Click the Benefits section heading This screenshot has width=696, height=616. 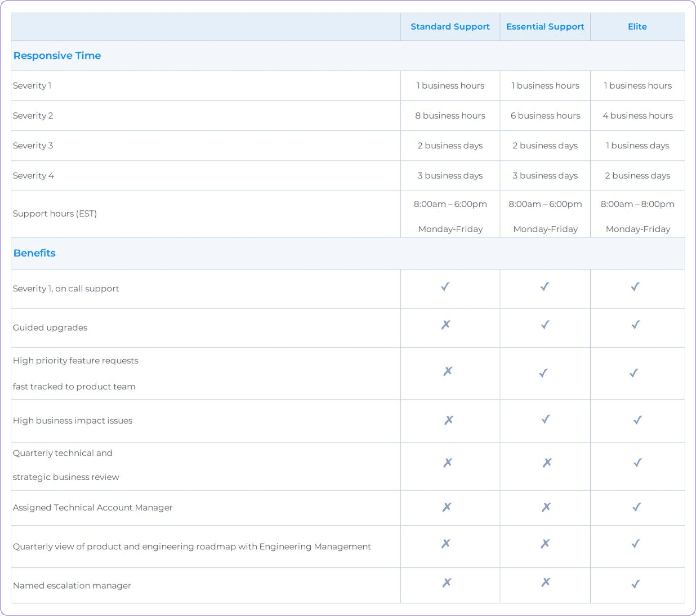(35, 253)
